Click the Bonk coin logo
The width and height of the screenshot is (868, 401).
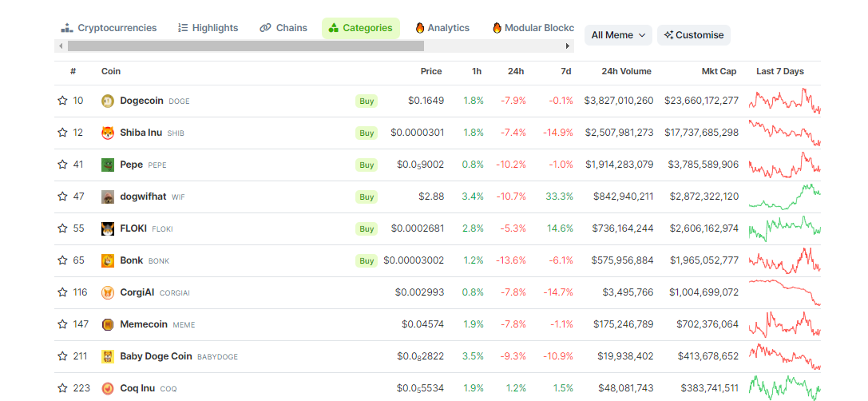[108, 260]
